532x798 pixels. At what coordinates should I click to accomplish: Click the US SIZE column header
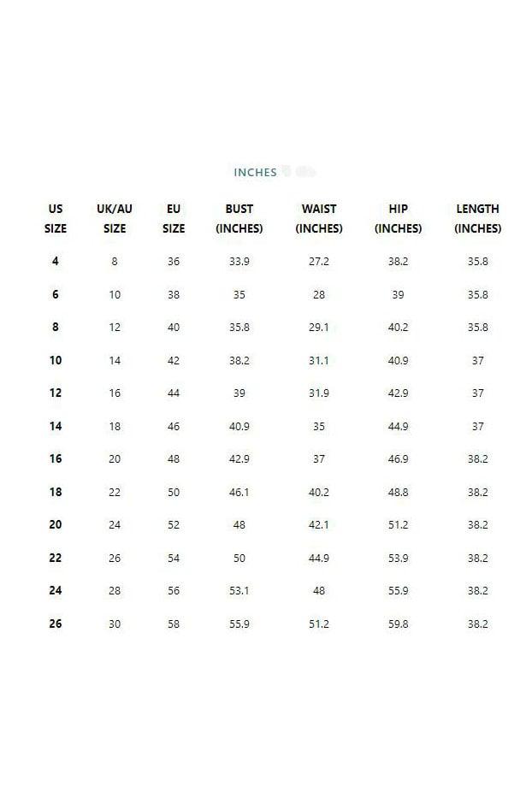click(56, 218)
